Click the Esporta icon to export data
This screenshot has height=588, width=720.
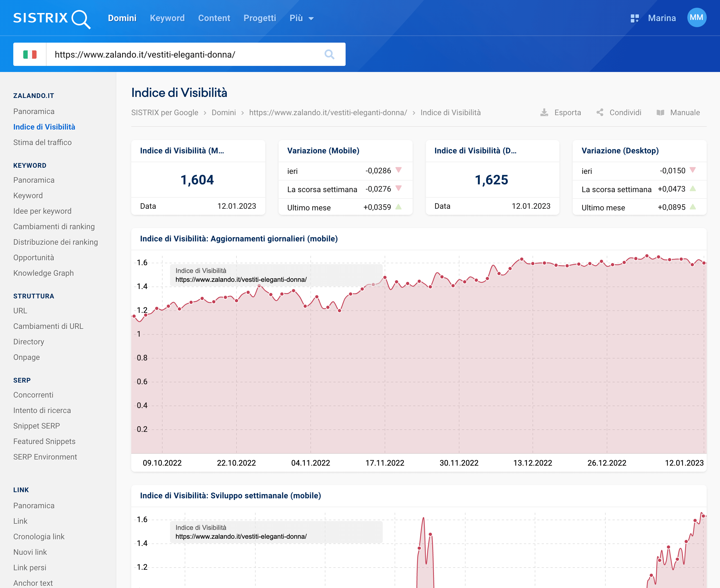tap(544, 113)
